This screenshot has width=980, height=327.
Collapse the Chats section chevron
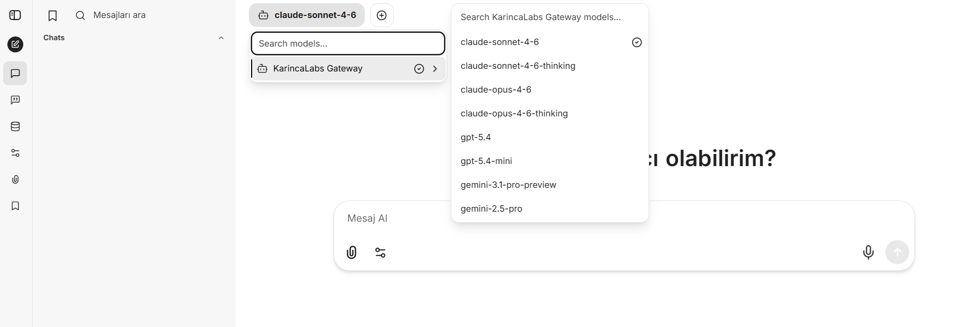point(221,38)
